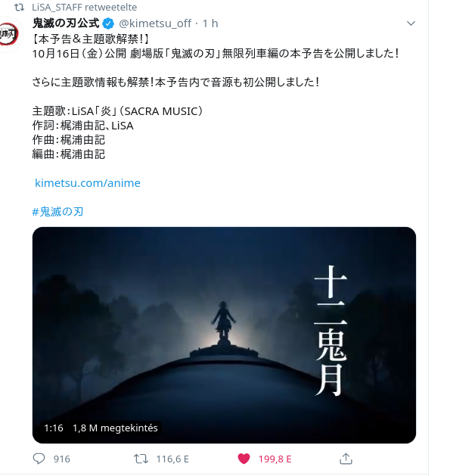450x476 pixels.
Task: Open the @kimetsu_off handle
Action: pos(155,23)
